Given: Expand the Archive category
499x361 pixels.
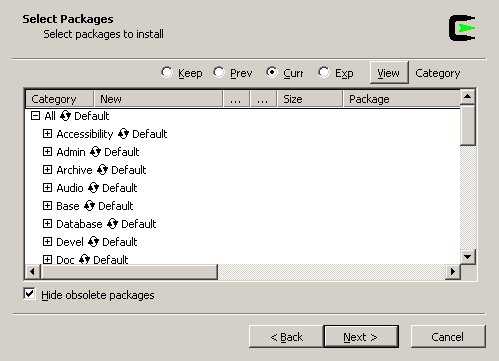Looking at the screenshot, I should (47, 170).
